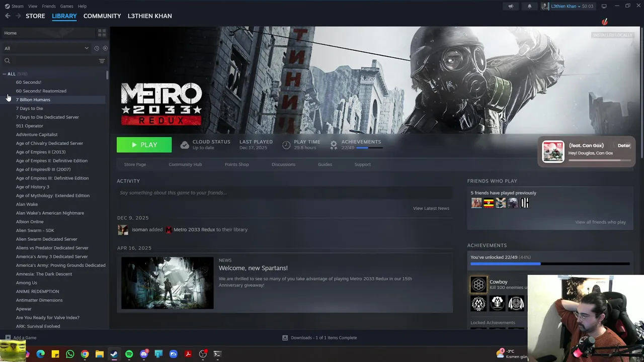This screenshot has width=644, height=362.
Task: Collapse the ALL games category
Action: (x=5, y=74)
